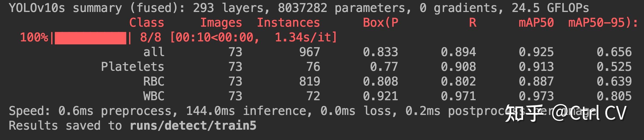Select the 'all' class row label
Image resolution: width=644 pixels, height=140 pixels.
pyautogui.click(x=154, y=52)
